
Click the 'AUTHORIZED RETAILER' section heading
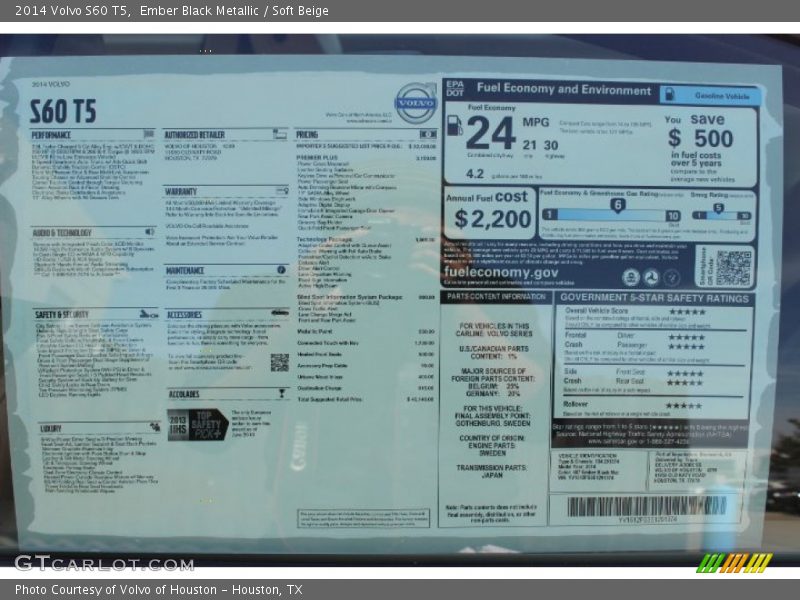click(x=194, y=135)
